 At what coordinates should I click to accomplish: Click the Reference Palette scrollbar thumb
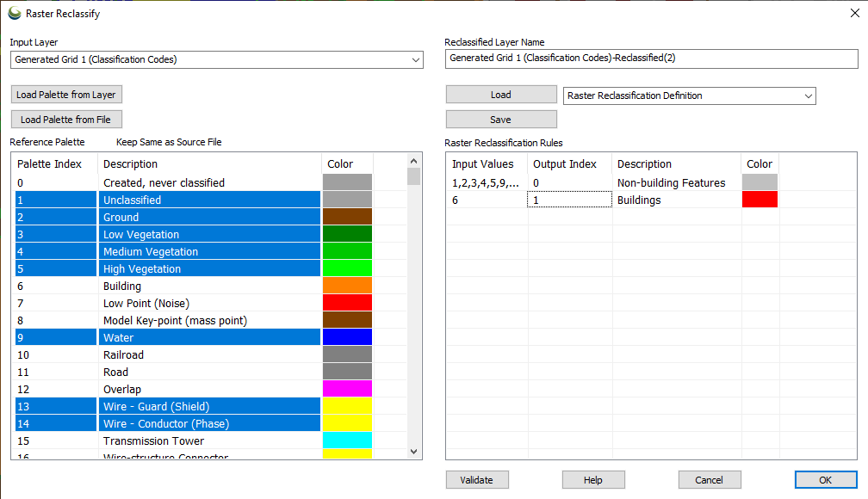pyautogui.click(x=413, y=176)
